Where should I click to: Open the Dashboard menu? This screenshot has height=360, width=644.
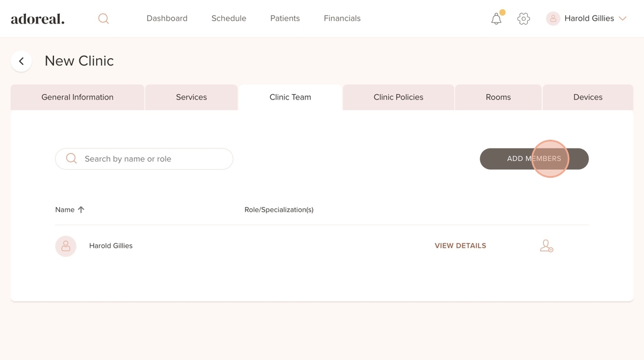click(167, 18)
